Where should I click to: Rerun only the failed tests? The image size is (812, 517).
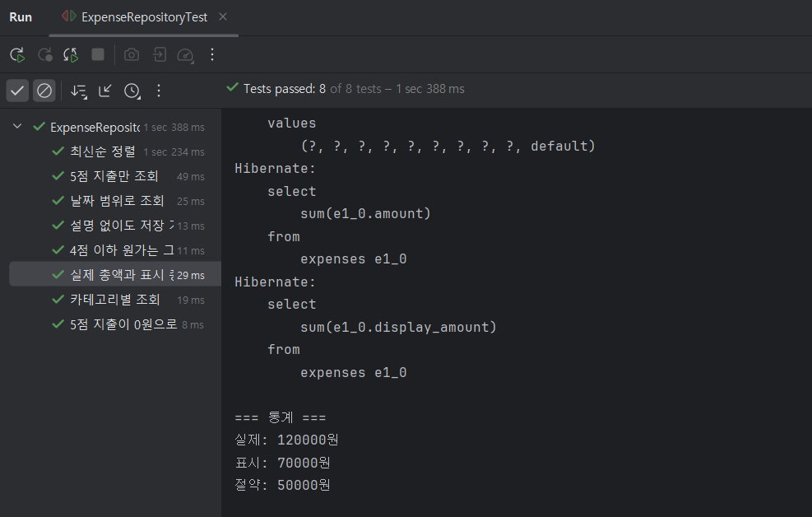point(44,54)
